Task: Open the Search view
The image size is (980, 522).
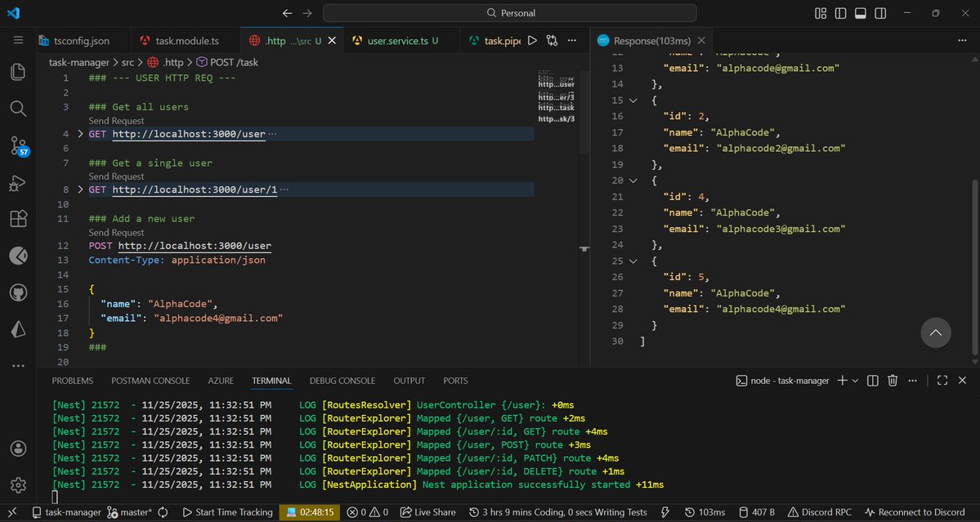Action: pyautogui.click(x=18, y=108)
